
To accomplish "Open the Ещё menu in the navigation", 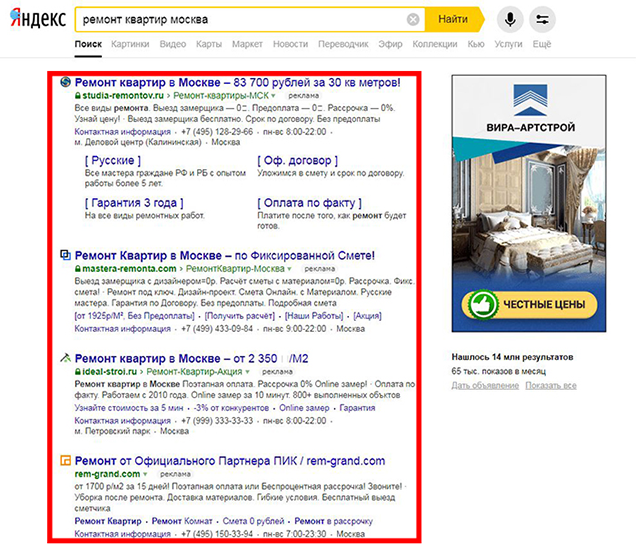I will [542, 45].
